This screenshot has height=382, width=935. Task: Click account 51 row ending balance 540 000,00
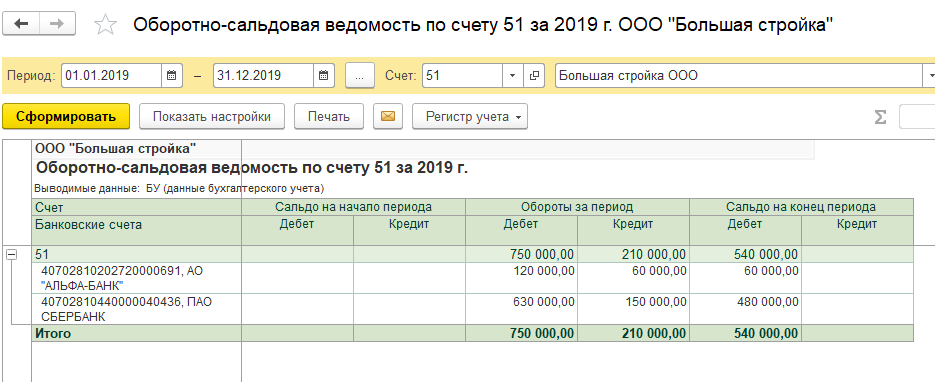(x=745, y=254)
